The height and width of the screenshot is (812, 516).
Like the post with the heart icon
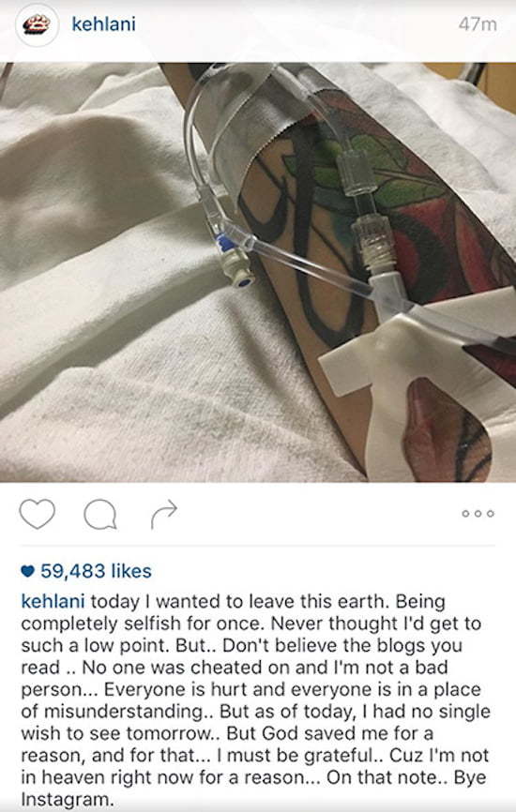tap(37, 514)
